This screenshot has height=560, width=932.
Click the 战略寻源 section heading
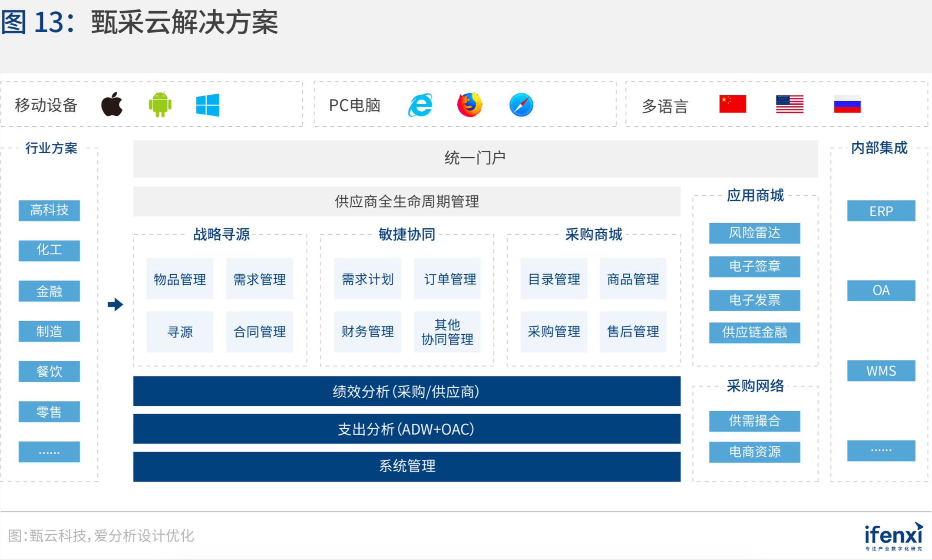point(221,234)
